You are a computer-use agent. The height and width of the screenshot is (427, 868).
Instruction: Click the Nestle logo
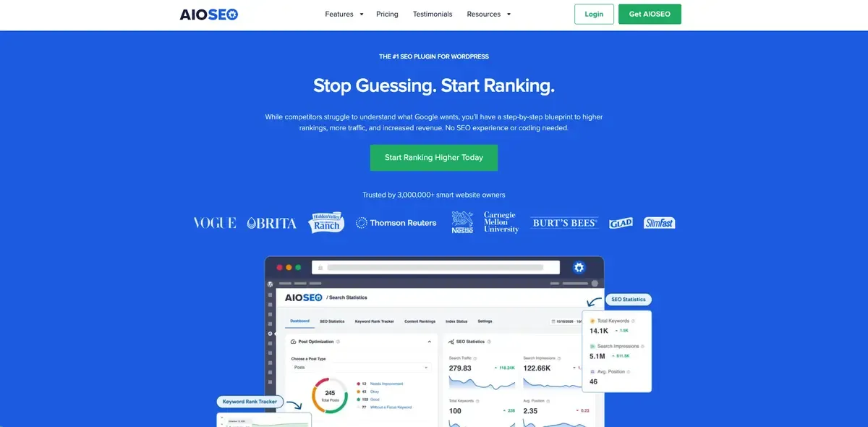tap(462, 222)
